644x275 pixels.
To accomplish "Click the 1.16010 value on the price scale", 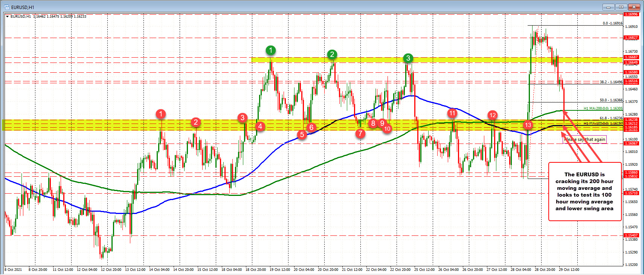I will tap(632, 152).
